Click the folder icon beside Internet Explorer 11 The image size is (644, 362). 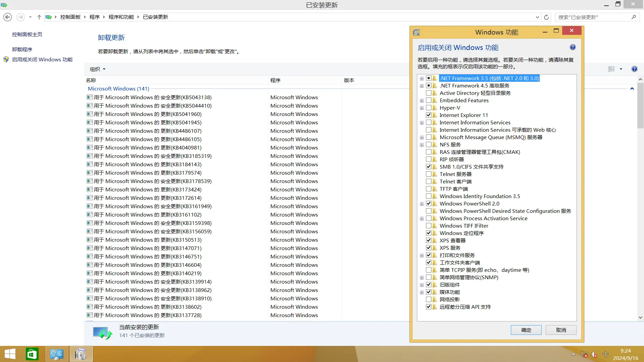tap(435, 115)
